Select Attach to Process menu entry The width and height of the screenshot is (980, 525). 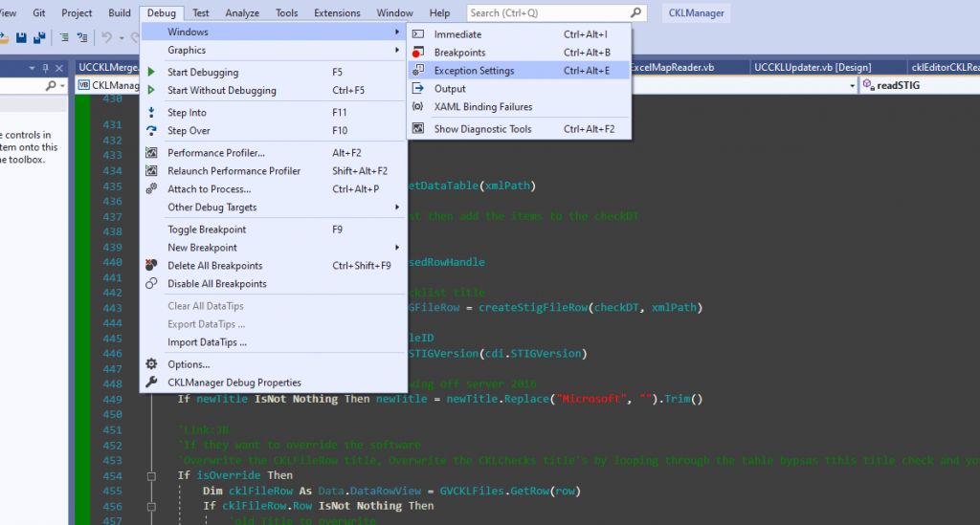[275, 188]
